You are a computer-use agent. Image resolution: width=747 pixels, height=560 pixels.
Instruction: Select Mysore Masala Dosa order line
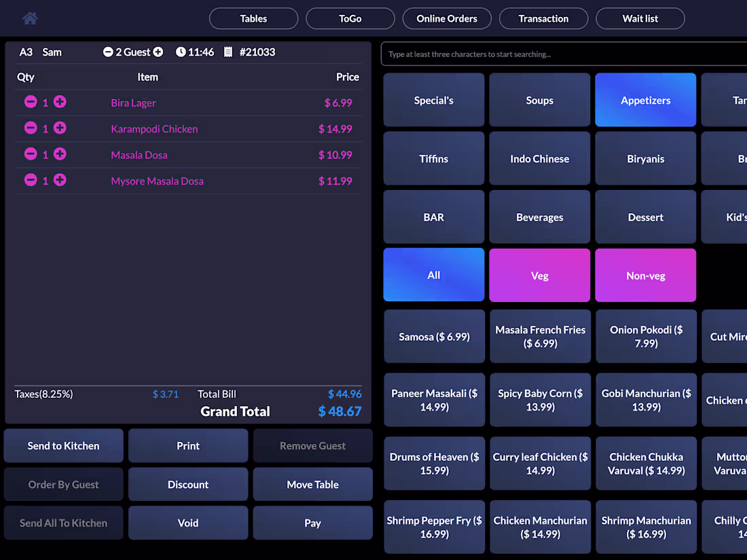pyautogui.click(x=188, y=181)
